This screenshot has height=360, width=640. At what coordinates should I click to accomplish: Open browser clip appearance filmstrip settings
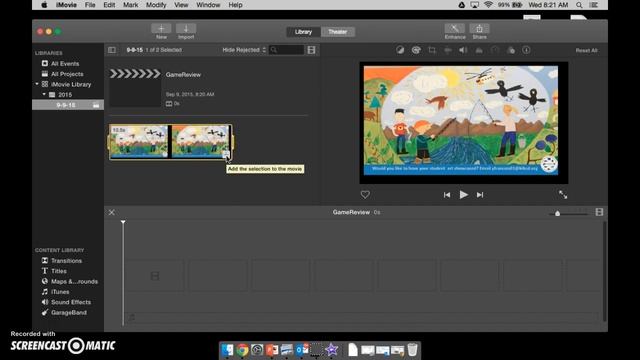click(311, 50)
